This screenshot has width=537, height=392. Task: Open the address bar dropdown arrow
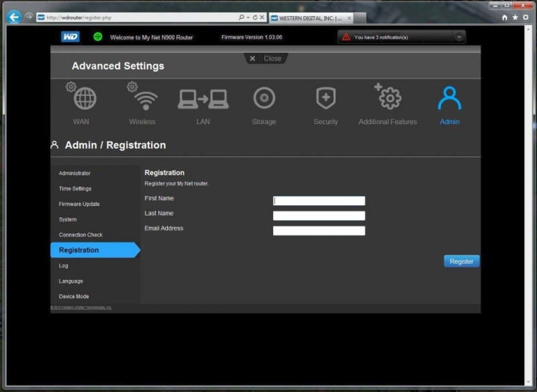248,17
